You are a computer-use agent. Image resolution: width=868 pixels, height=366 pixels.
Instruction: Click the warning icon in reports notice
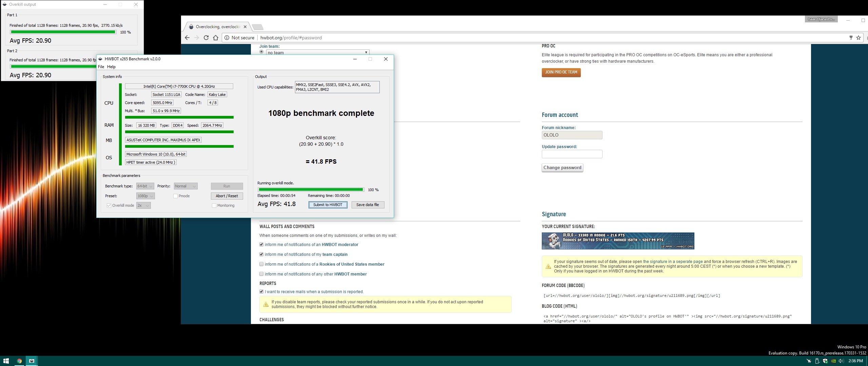pyautogui.click(x=266, y=304)
